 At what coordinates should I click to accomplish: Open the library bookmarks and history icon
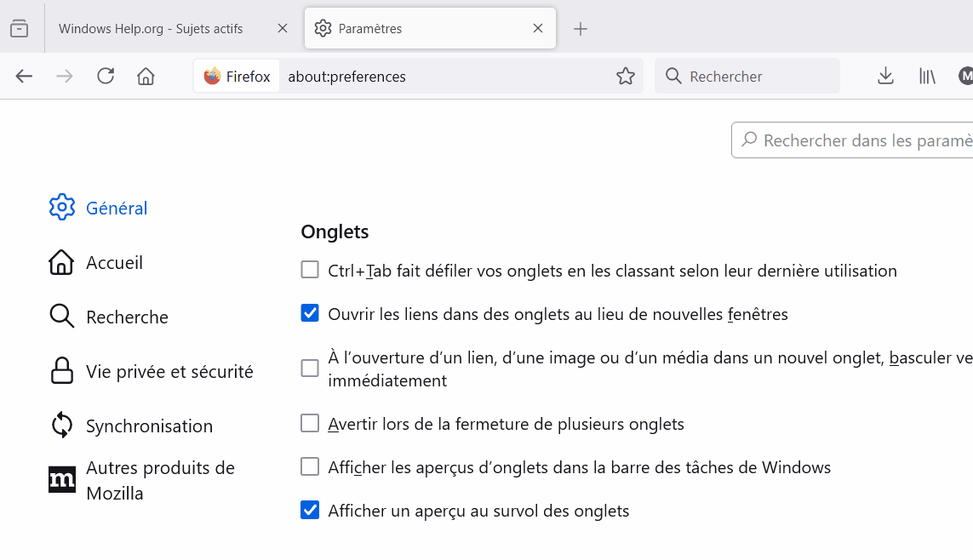click(x=927, y=77)
